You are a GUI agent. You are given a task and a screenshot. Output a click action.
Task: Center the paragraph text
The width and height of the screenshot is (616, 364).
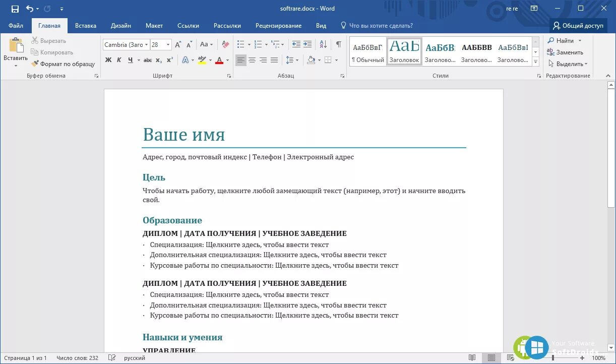pos(252,60)
